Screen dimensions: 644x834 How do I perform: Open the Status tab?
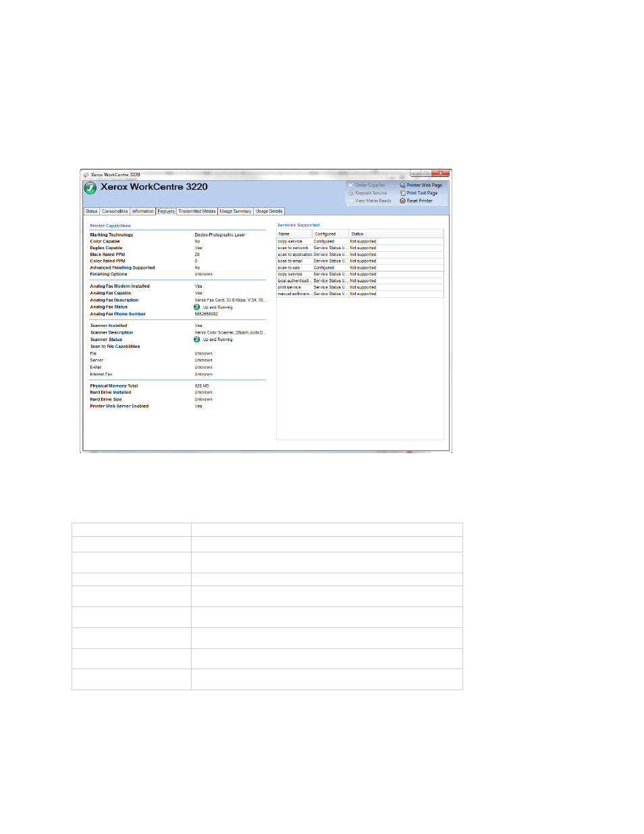tap(92, 211)
